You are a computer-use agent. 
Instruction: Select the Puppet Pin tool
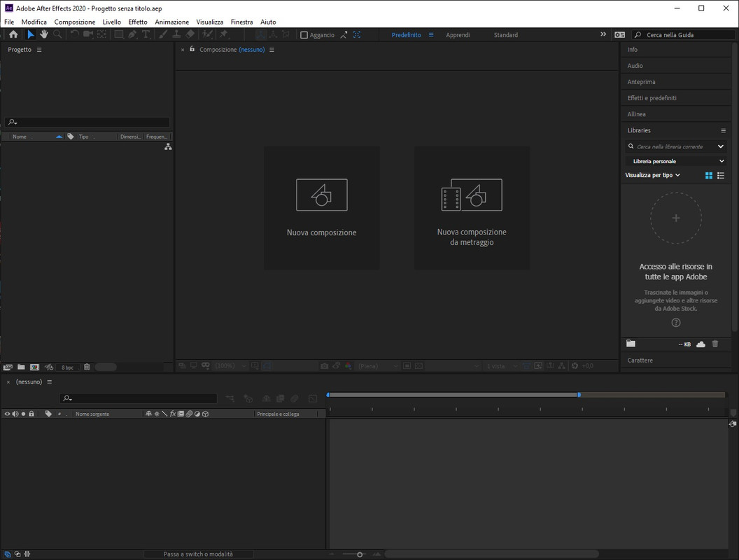coord(223,34)
